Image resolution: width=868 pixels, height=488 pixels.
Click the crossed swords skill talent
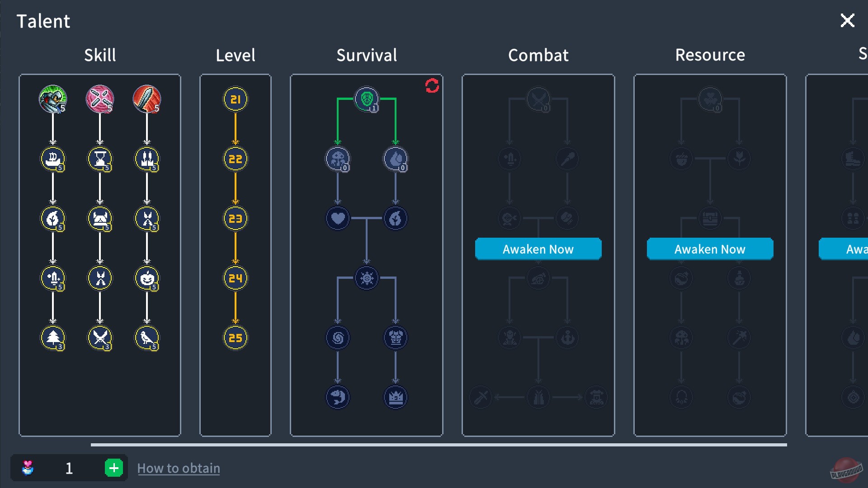click(100, 338)
